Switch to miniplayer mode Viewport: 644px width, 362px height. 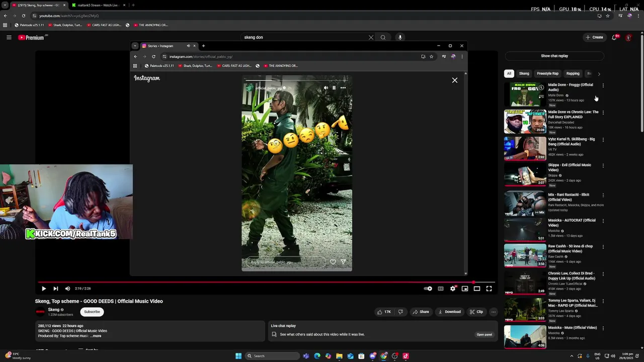click(x=465, y=289)
